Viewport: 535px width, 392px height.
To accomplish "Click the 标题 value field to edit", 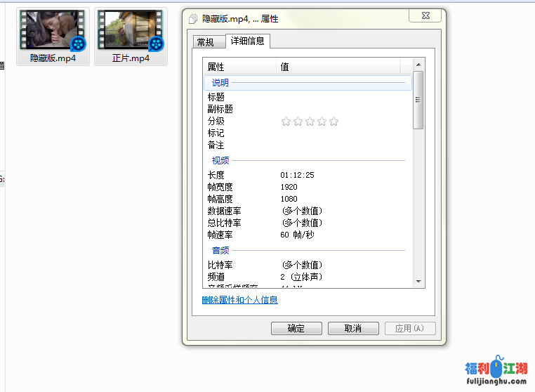I will click(337, 98).
